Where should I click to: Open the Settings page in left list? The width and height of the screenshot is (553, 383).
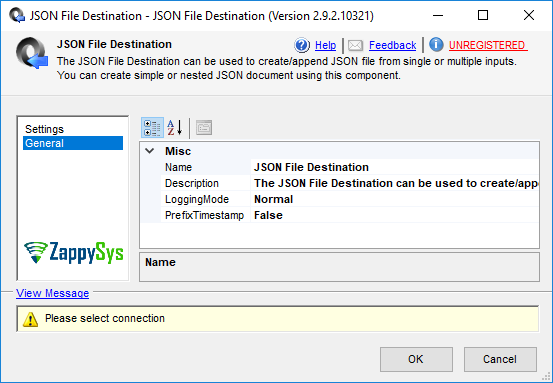tap(44, 129)
